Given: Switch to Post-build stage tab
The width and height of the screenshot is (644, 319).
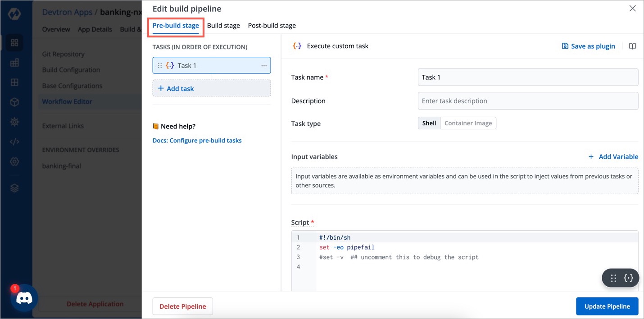Looking at the screenshot, I should tap(272, 26).
